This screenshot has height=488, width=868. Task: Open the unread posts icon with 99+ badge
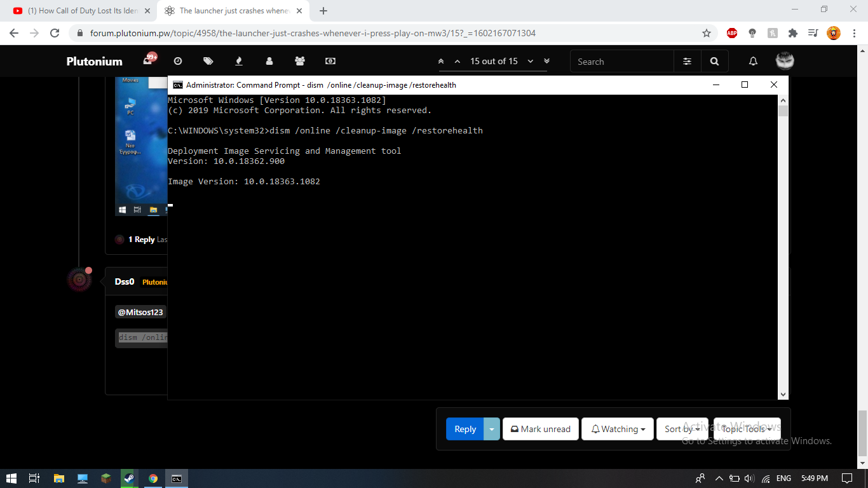[x=149, y=60]
